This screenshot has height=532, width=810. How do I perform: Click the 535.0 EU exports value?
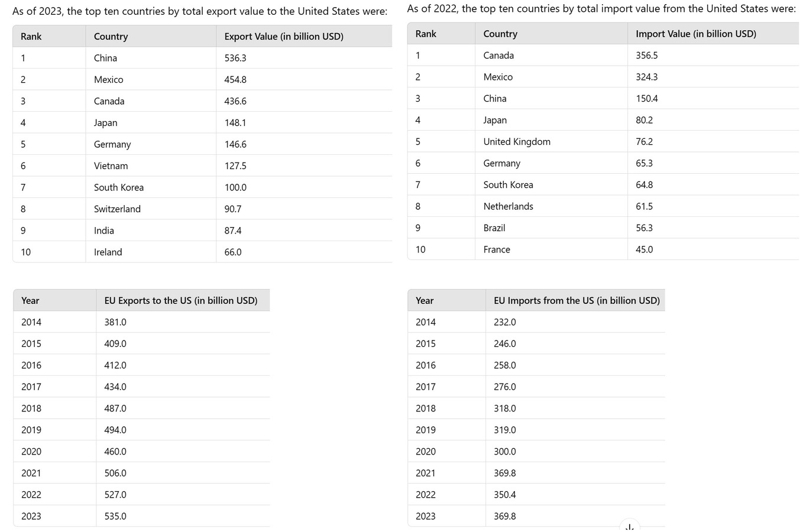point(115,517)
